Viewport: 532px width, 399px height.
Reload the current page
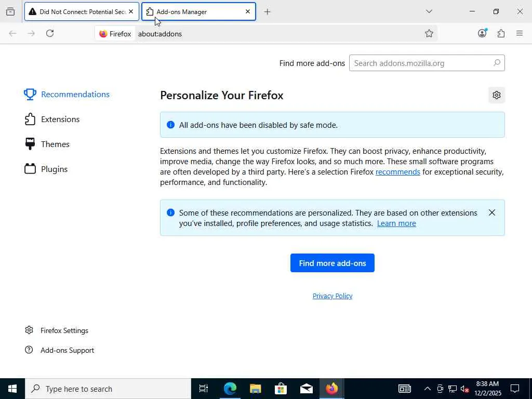pyautogui.click(x=50, y=33)
